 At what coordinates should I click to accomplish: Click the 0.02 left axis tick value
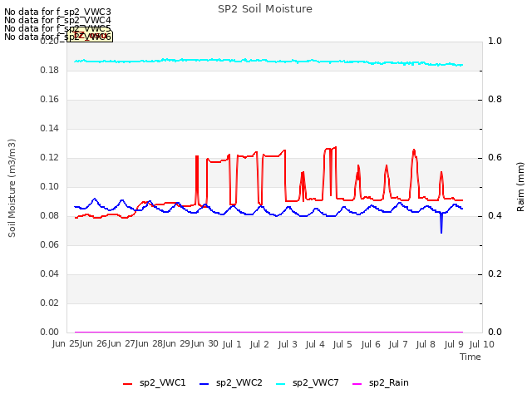click(50, 303)
